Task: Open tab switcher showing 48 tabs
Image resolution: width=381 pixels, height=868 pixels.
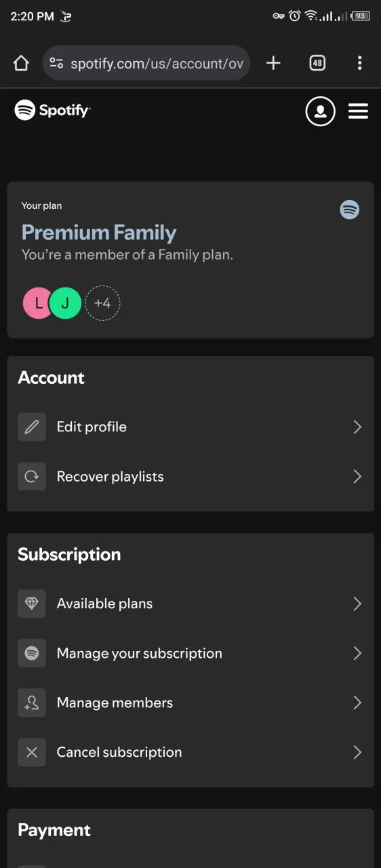Action: [317, 63]
